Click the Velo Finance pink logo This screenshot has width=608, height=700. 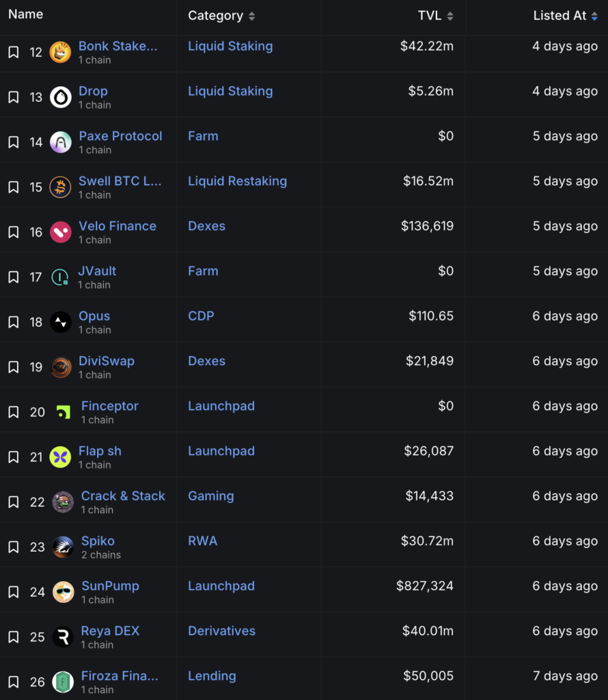[x=60, y=232]
